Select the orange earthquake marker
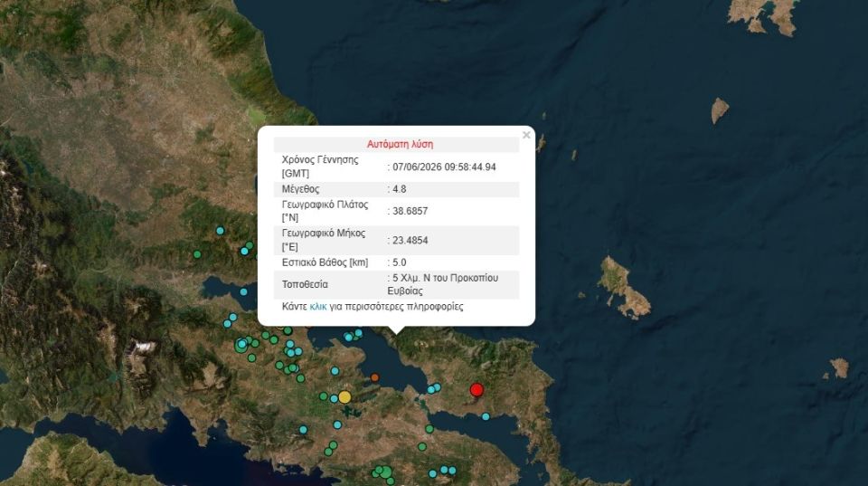The height and width of the screenshot is (486, 868). click(x=374, y=377)
